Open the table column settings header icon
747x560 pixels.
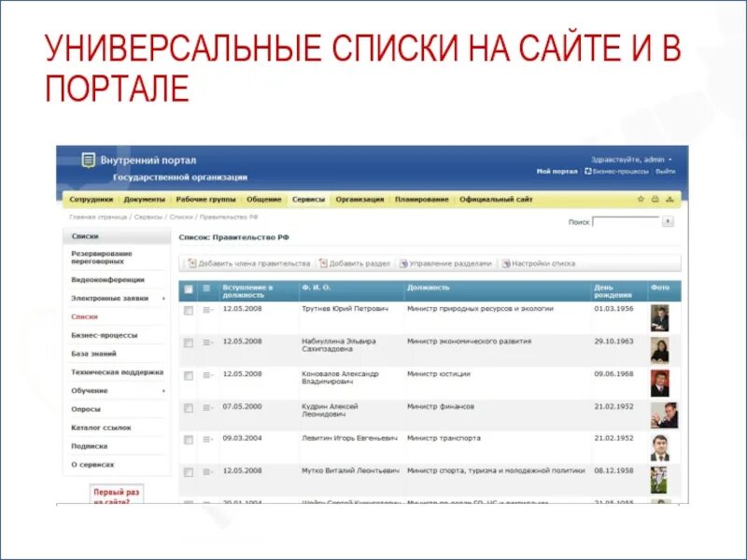click(206, 288)
